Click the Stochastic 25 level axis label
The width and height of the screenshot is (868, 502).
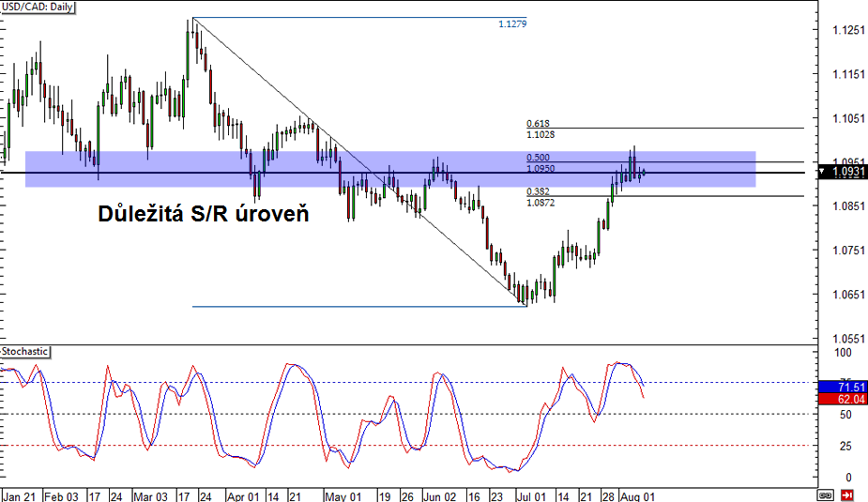point(845,446)
